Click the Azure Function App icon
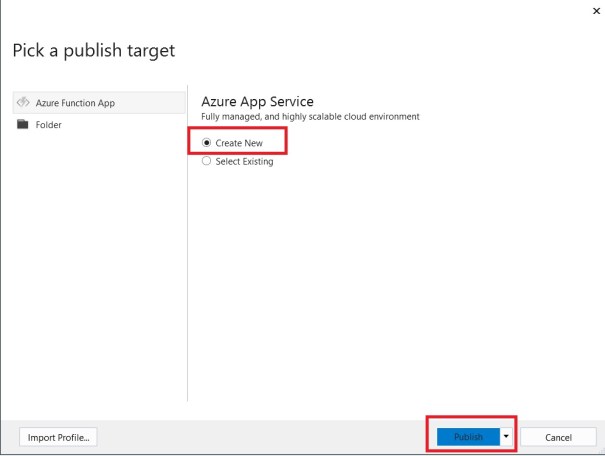605x456 pixels. click(23, 102)
